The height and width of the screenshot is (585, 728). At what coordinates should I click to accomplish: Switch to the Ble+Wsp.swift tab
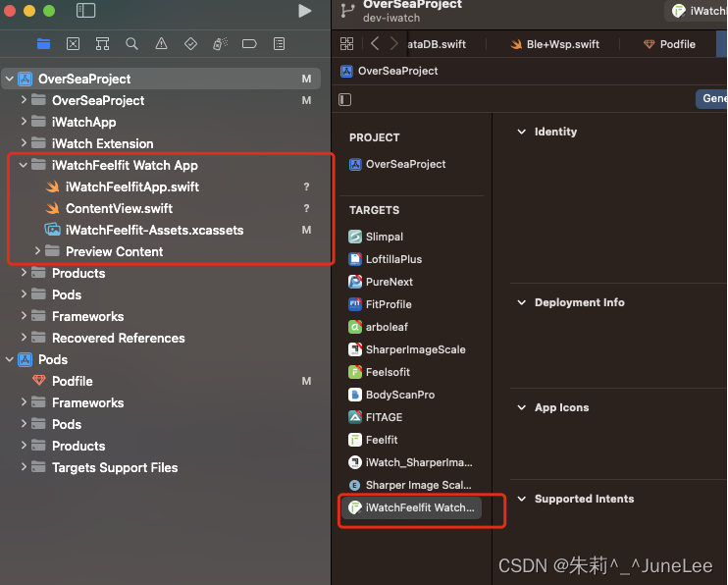pos(554,44)
